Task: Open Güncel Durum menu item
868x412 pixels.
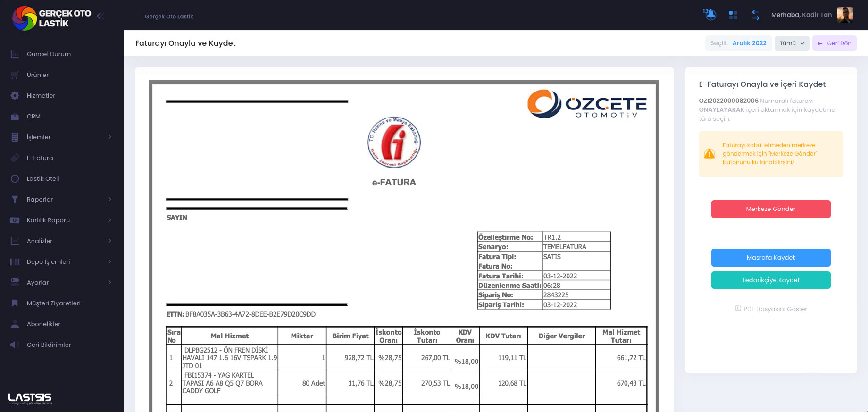Action: click(49, 54)
